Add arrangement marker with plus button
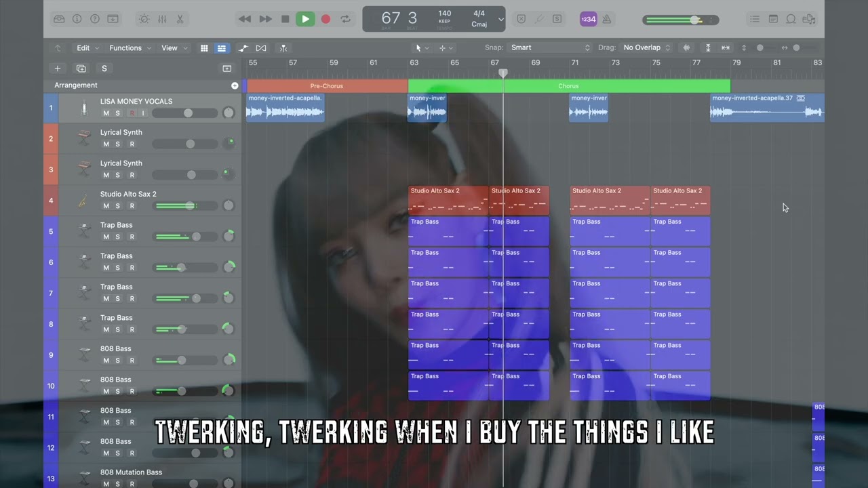The image size is (868, 488). click(235, 85)
